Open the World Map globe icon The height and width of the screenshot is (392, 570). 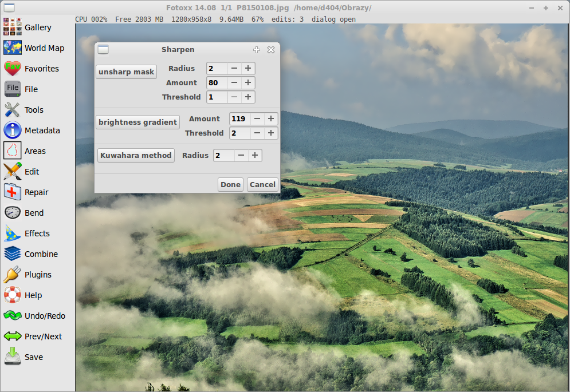(x=13, y=48)
